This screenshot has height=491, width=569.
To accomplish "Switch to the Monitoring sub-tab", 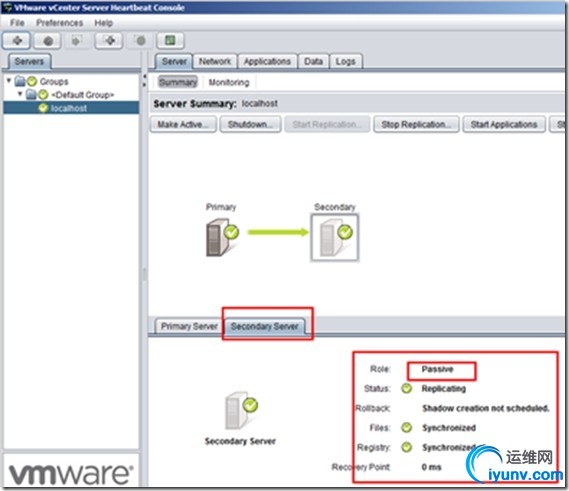I will click(229, 82).
